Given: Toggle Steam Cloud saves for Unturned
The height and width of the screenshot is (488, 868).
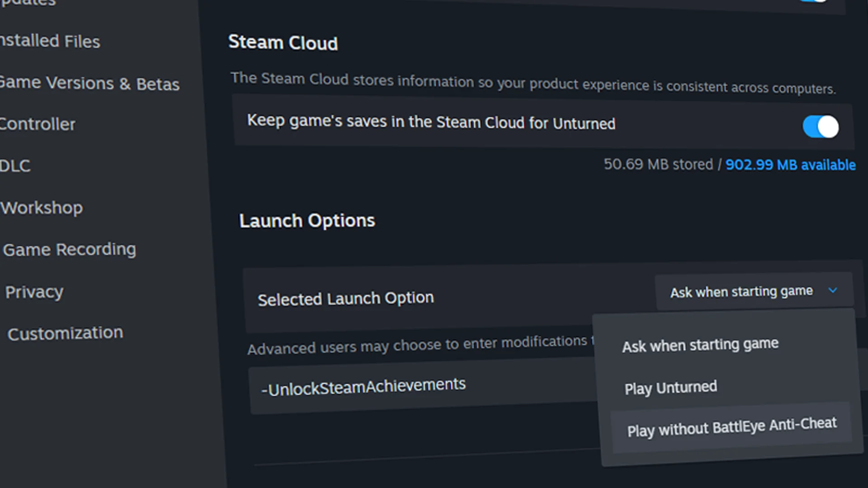Looking at the screenshot, I should 821,127.
